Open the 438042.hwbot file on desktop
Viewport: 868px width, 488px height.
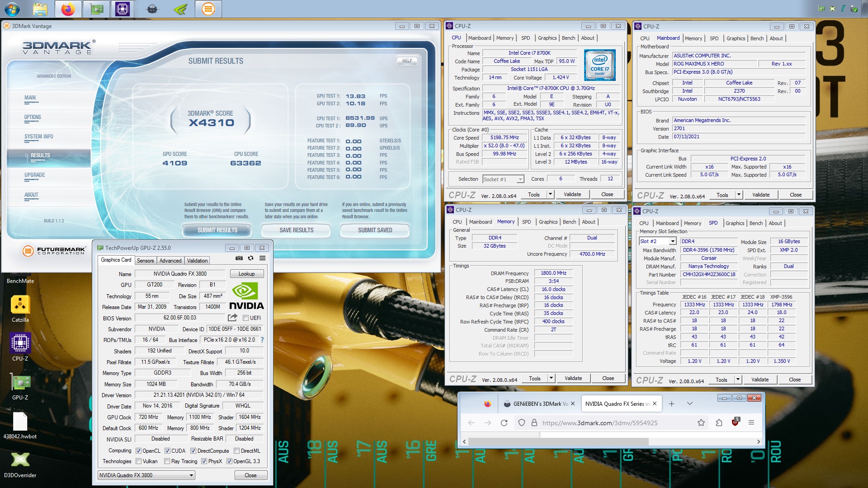coord(20,426)
